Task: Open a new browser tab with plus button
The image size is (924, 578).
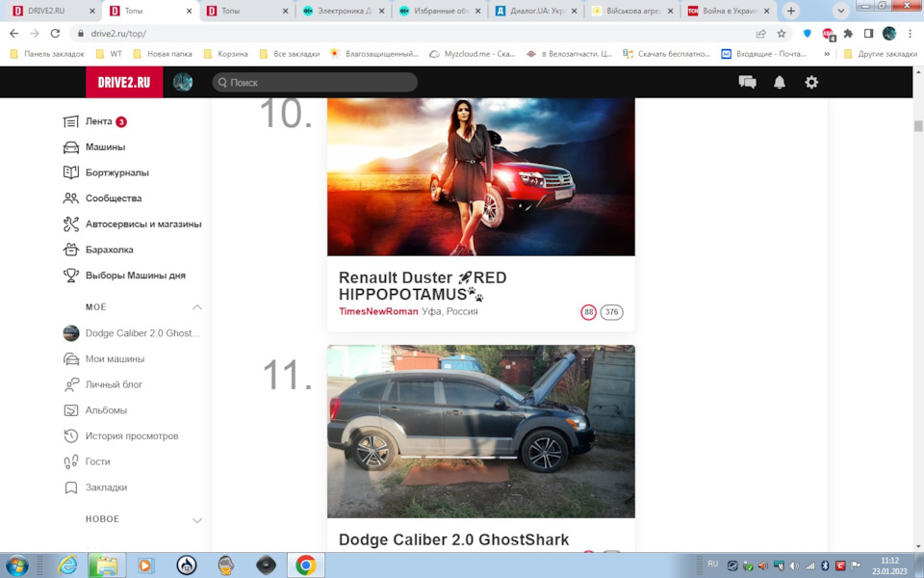Action: (x=791, y=11)
